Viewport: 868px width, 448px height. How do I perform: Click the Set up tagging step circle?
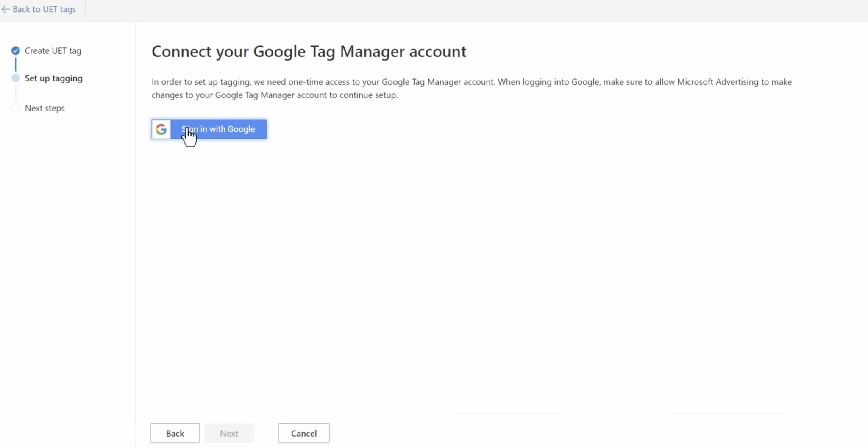pos(16,78)
